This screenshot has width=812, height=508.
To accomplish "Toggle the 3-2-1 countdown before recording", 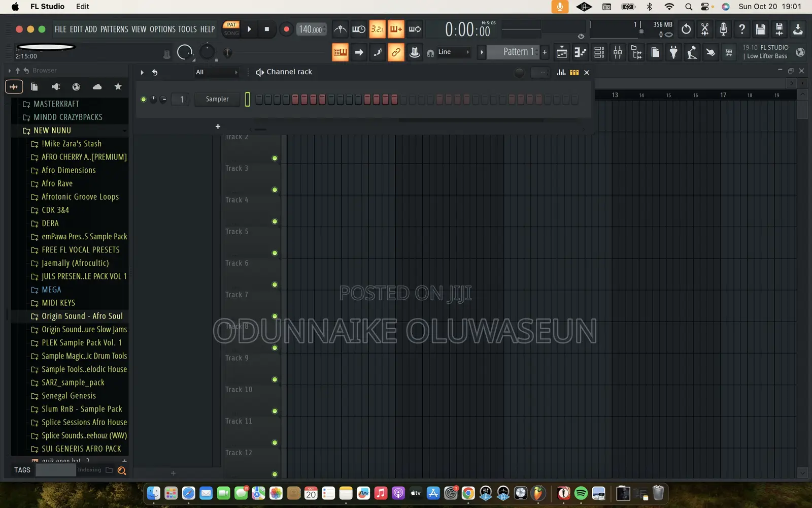I will point(377,29).
